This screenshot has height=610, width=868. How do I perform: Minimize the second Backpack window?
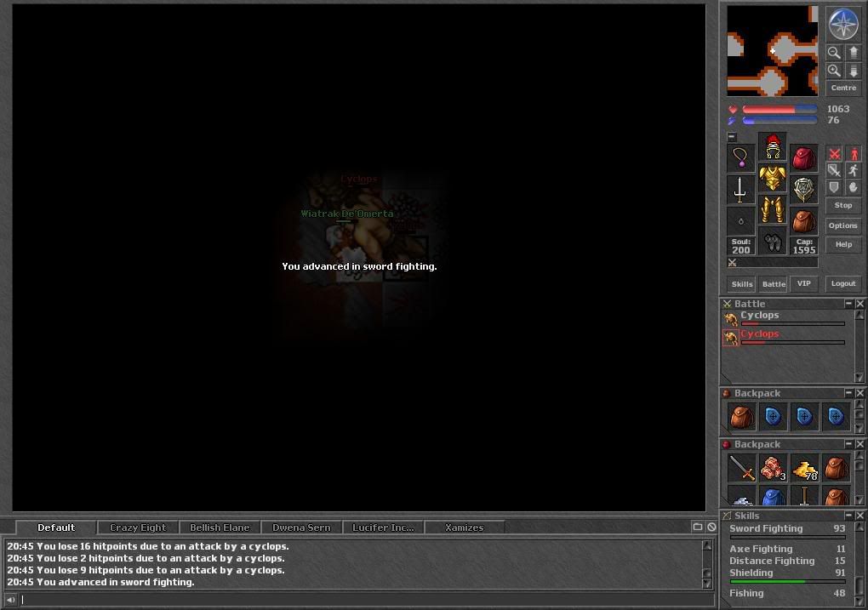848,444
